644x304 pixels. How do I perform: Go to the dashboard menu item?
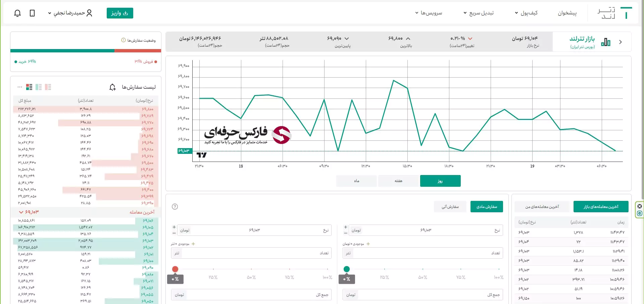click(x=567, y=13)
